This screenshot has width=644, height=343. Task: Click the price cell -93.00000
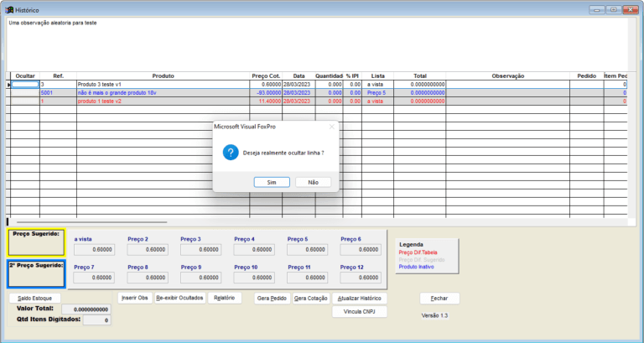(266, 93)
